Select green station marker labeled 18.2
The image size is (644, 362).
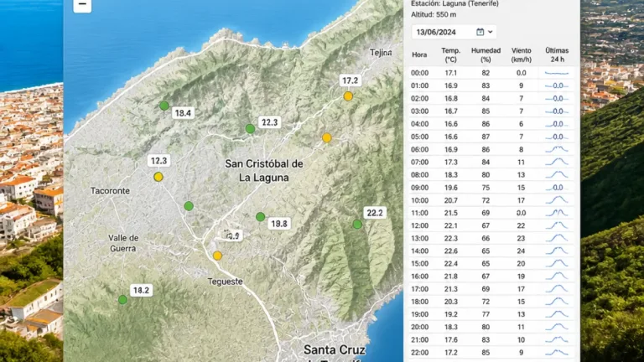pyautogui.click(x=122, y=300)
